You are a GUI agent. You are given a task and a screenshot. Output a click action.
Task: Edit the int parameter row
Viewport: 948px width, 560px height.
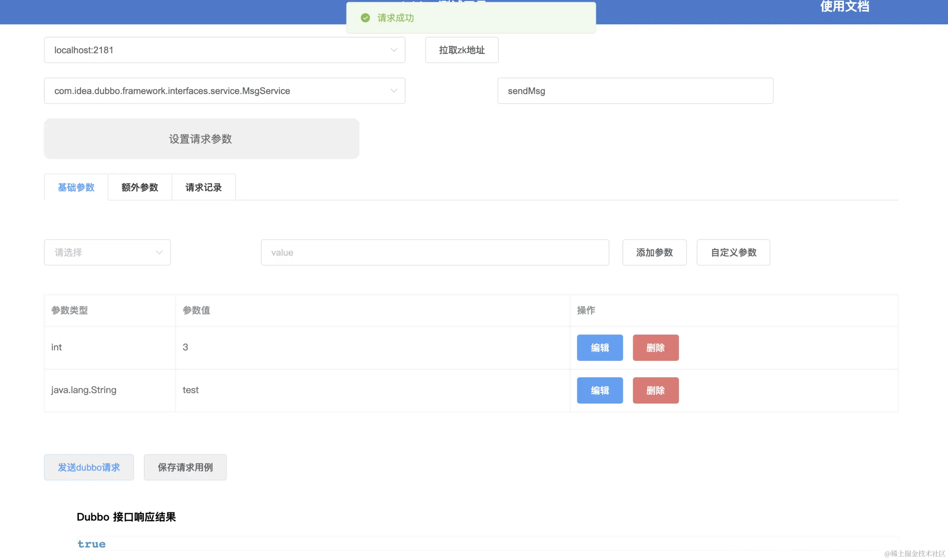pyautogui.click(x=599, y=348)
